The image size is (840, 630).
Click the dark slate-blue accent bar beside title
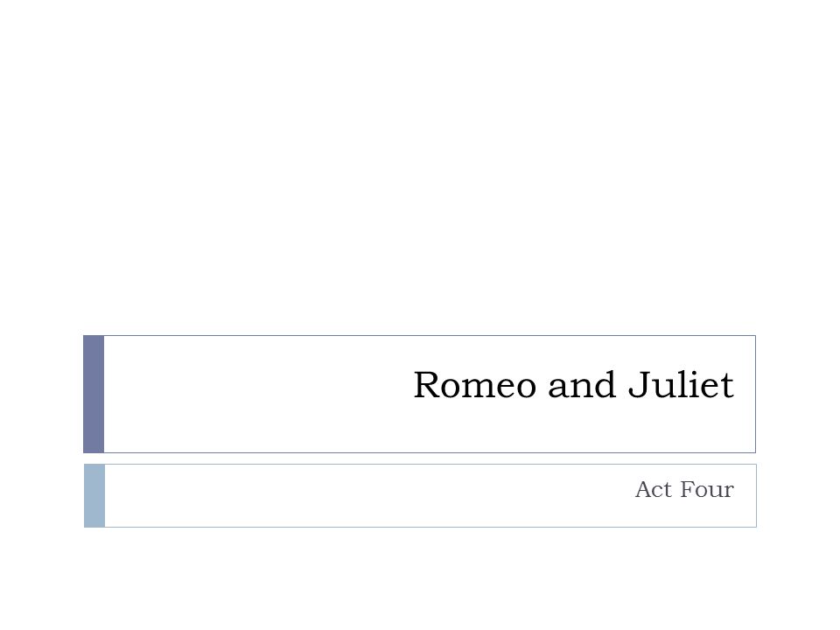tap(94, 395)
